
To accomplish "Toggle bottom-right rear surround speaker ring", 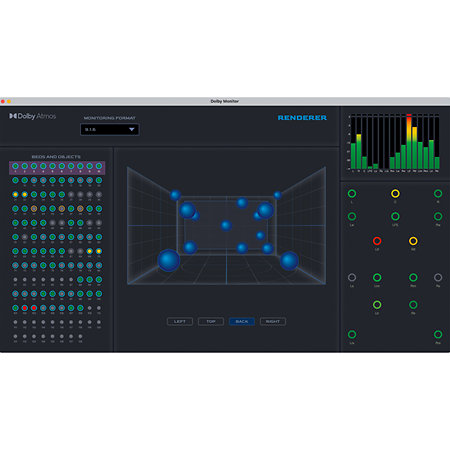I will pos(438,334).
